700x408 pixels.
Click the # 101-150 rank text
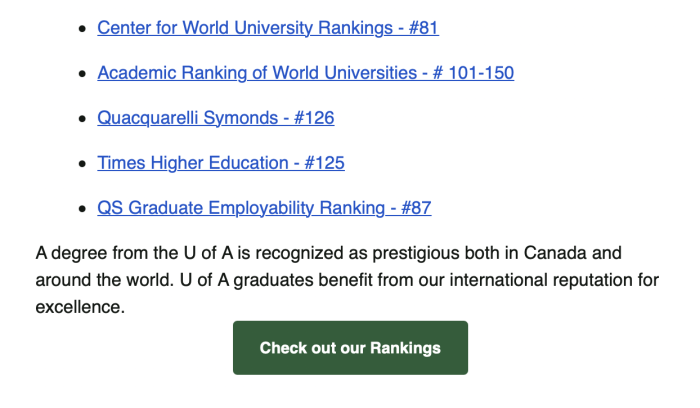[x=473, y=73]
